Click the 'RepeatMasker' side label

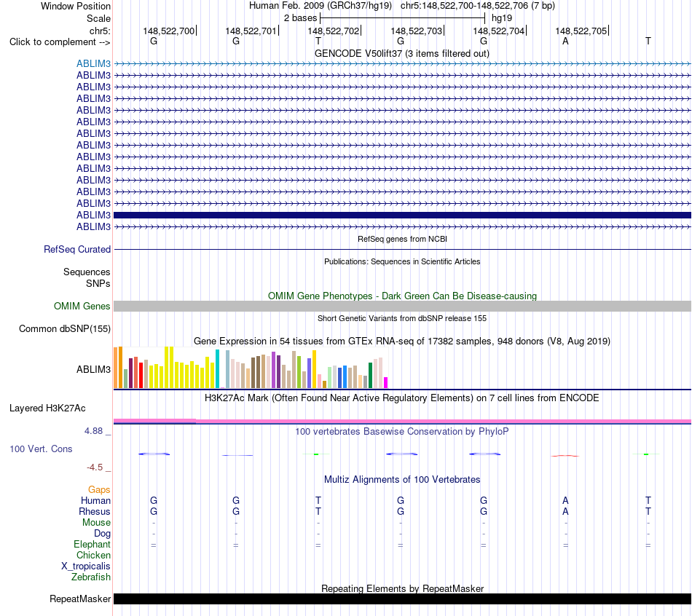(x=80, y=599)
